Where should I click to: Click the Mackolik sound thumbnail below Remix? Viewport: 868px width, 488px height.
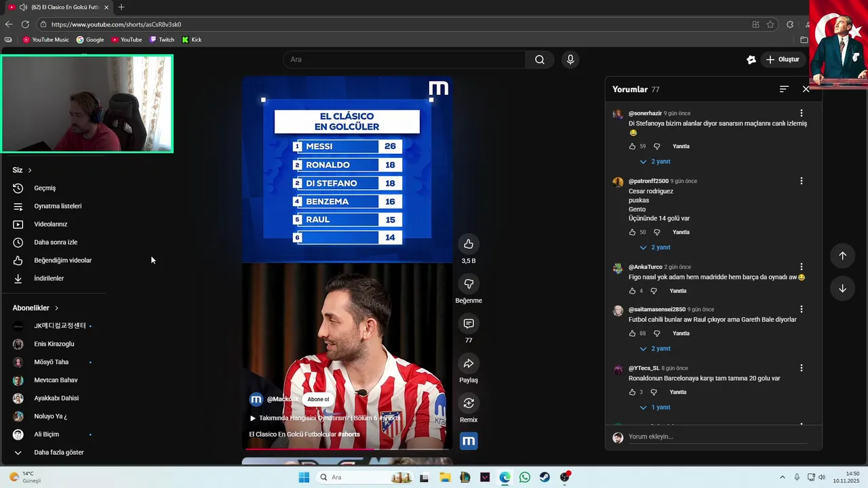pyautogui.click(x=469, y=441)
